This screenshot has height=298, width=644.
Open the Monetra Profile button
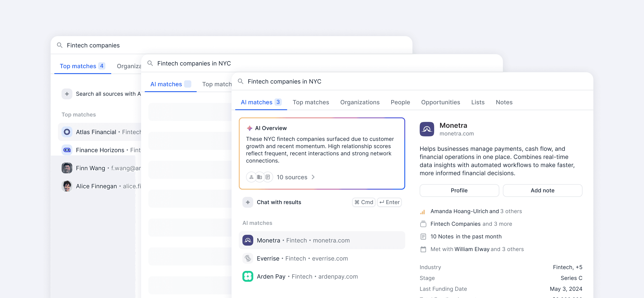tap(459, 191)
